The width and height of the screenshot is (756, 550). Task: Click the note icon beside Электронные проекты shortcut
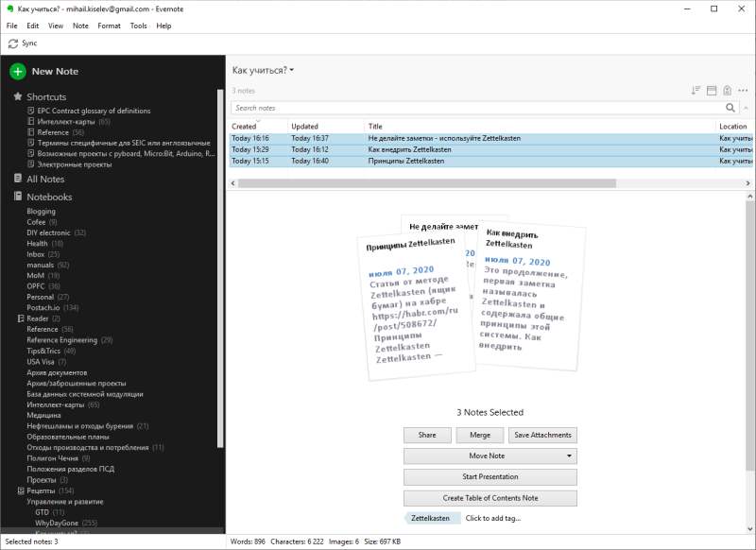pyautogui.click(x=31, y=164)
